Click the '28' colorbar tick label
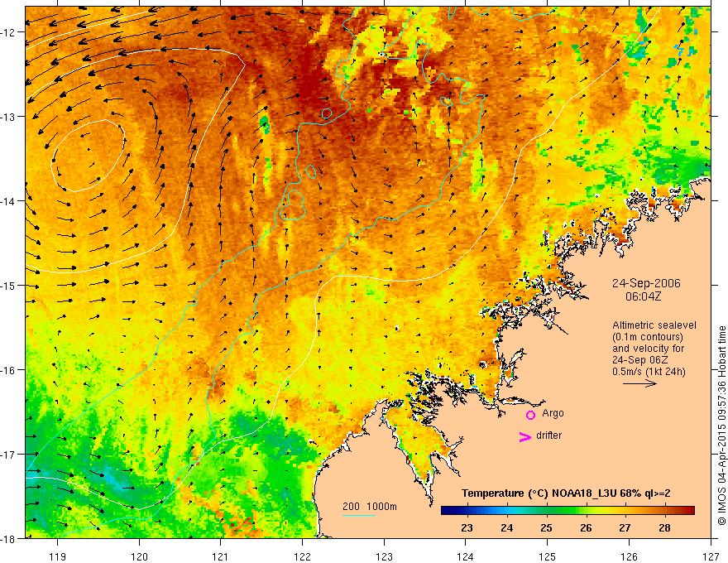Screen dimensions: 728x563 tap(664, 527)
